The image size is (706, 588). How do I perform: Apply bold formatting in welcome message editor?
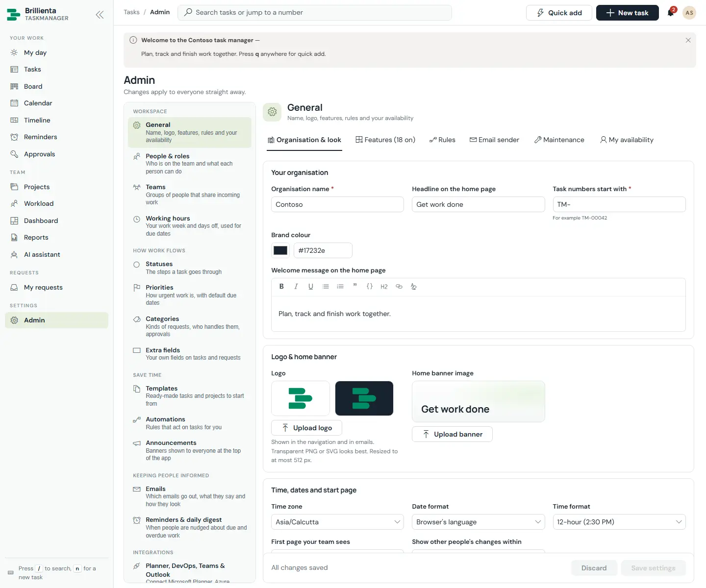point(281,287)
